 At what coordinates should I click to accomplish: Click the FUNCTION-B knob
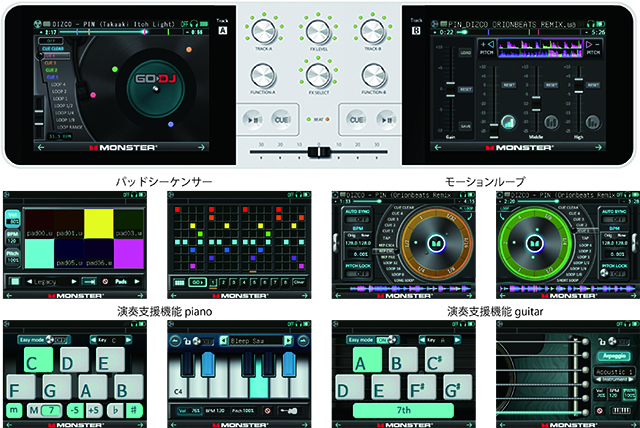pos(373,75)
